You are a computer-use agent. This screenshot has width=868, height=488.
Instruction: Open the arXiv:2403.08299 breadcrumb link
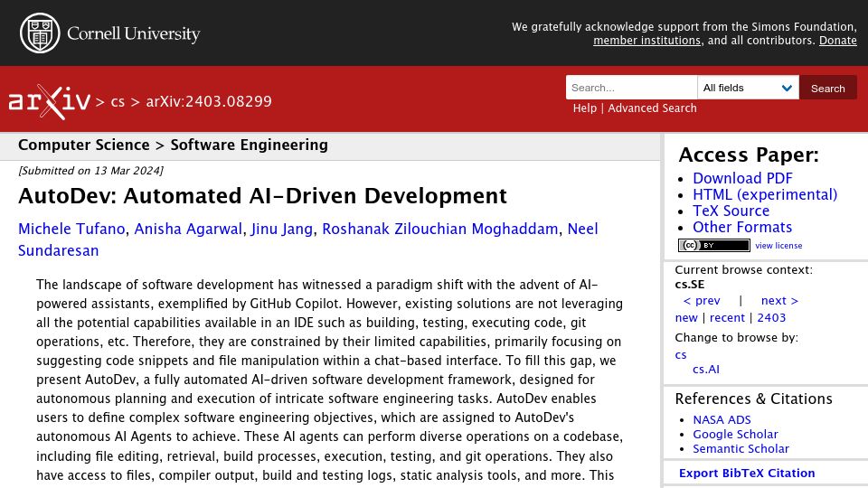pyautogui.click(x=209, y=101)
